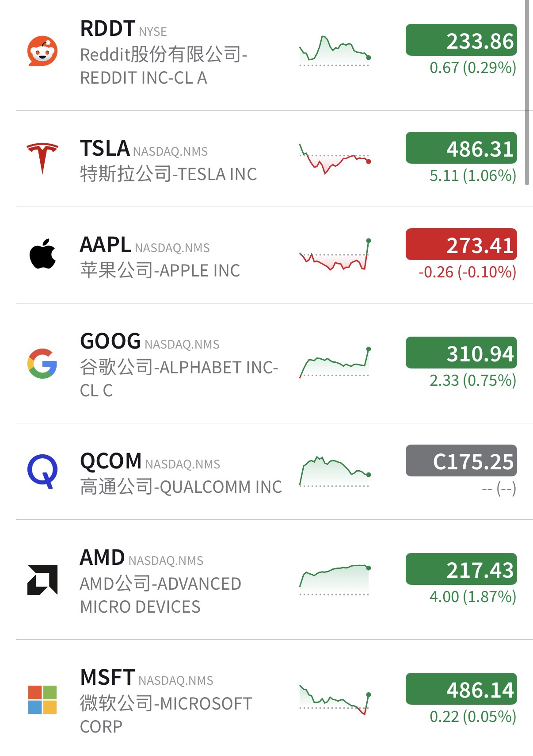The width and height of the screenshot is (533, 756).
Task: Click the Tesla logo icon
Action: pos(42,158)
